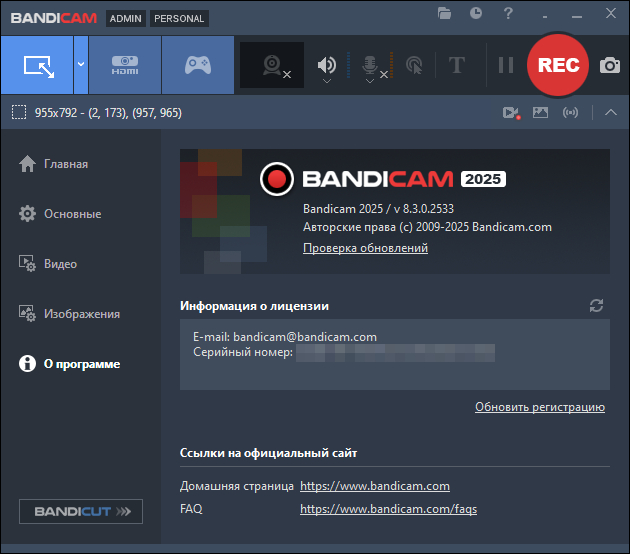Click the refresh license information icon
This screenshot has width=630, height=554.
click(x=597, y=305)
